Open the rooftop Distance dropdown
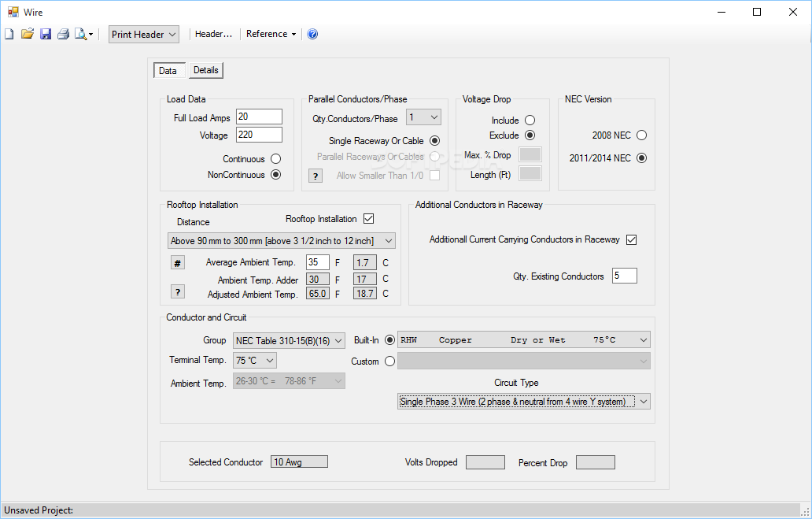 282,240
